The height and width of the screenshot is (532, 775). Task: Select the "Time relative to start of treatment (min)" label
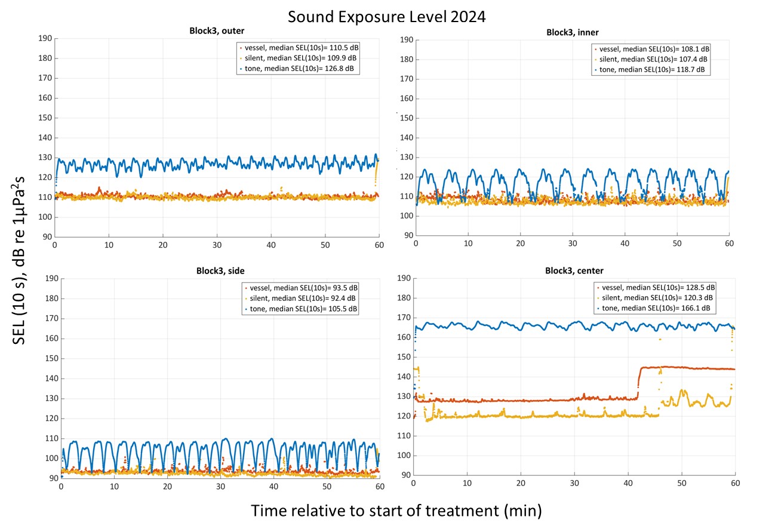coord(396,511)
